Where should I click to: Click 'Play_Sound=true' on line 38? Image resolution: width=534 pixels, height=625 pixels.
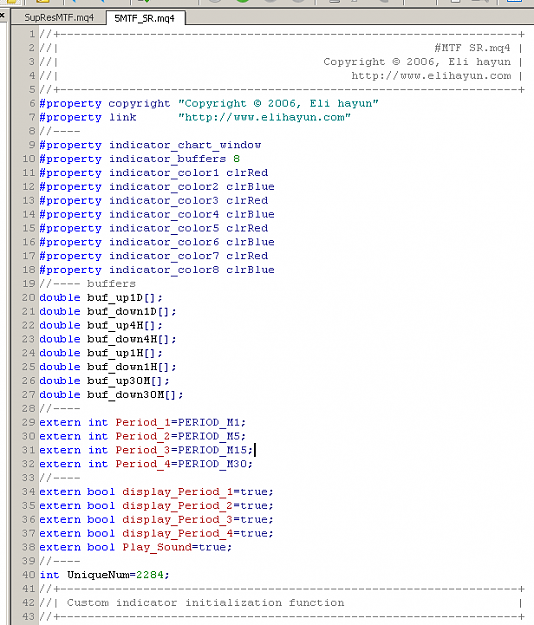(174, 547)
